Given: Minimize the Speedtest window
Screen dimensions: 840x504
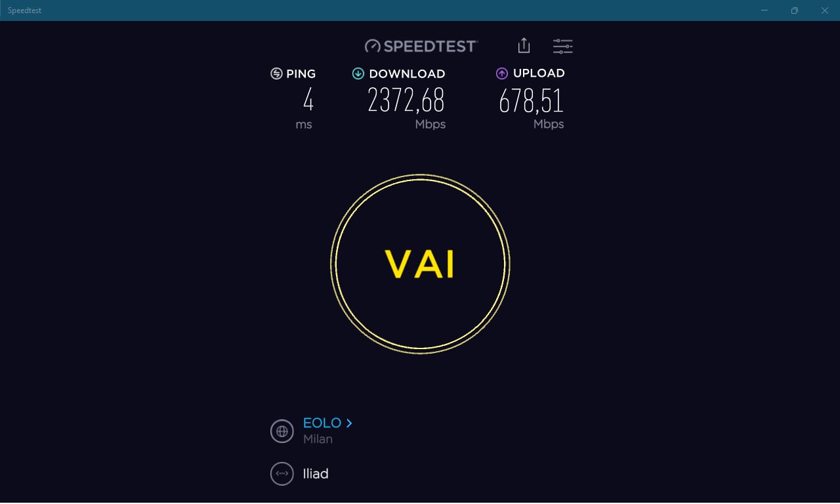Looking at the screenshot, I should [x=765, y=10].
